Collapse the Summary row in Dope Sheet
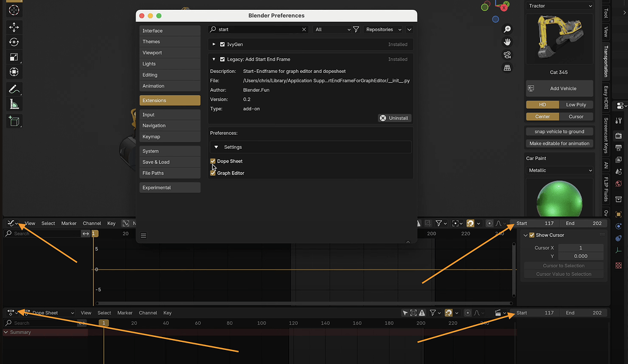Viewport: 628px width, 364px height. 6,332
